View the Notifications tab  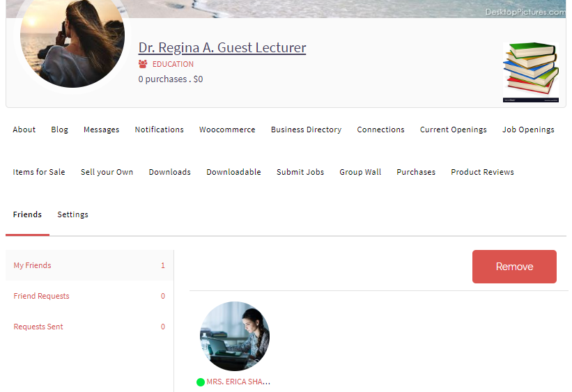[x=159, y=130]
